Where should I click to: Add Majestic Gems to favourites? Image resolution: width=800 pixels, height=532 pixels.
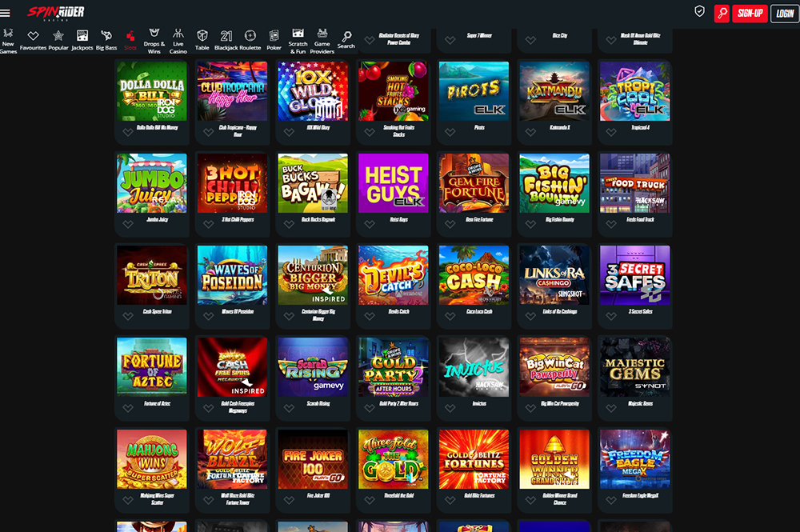pos(610,408)
